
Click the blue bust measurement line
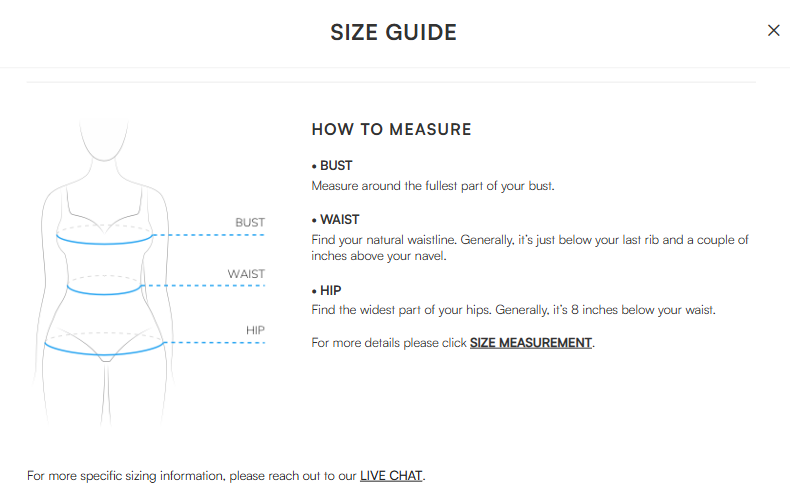click(x=104, y=242)
